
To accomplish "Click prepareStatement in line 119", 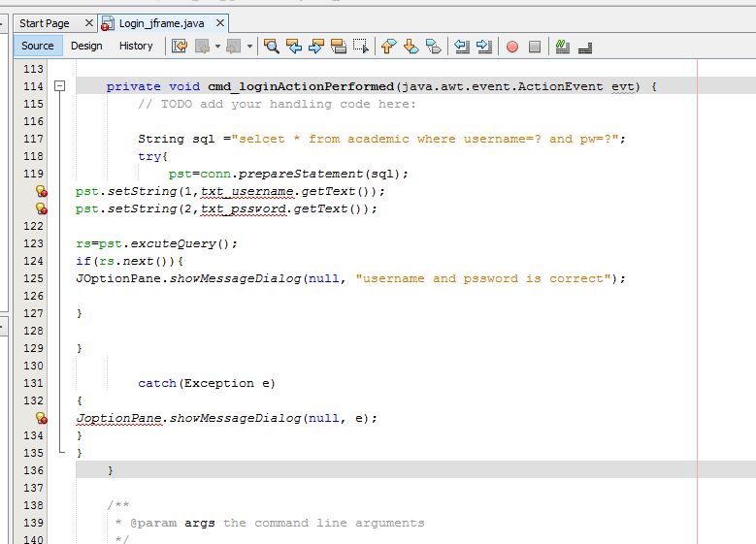I will (x=301, y=174).
